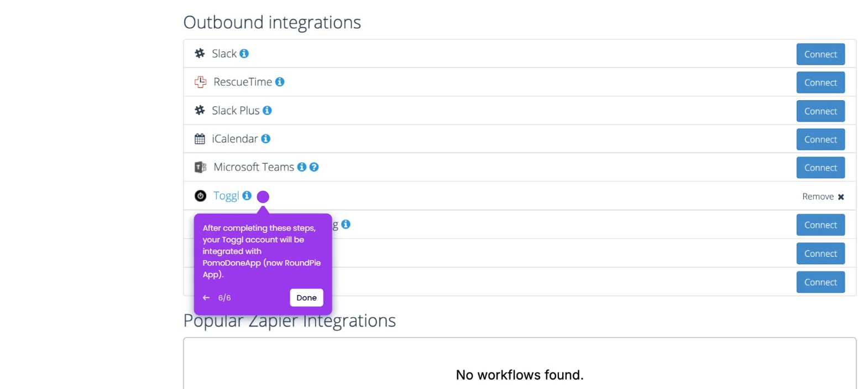Click the purple tour hotspot dot beside Toggl

263,196
